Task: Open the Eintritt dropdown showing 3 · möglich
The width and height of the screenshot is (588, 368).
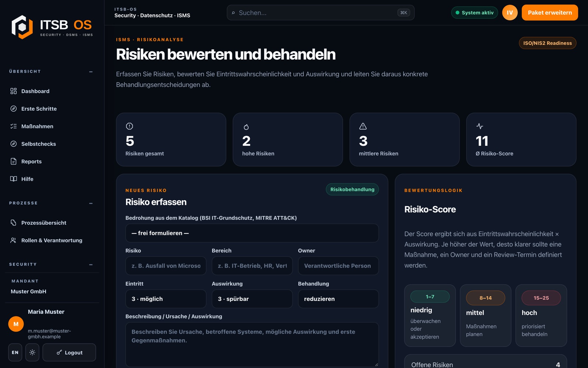Action: (166, 299)
